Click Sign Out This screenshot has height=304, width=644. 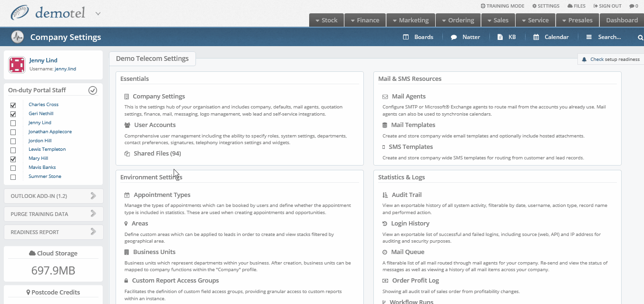607,6
